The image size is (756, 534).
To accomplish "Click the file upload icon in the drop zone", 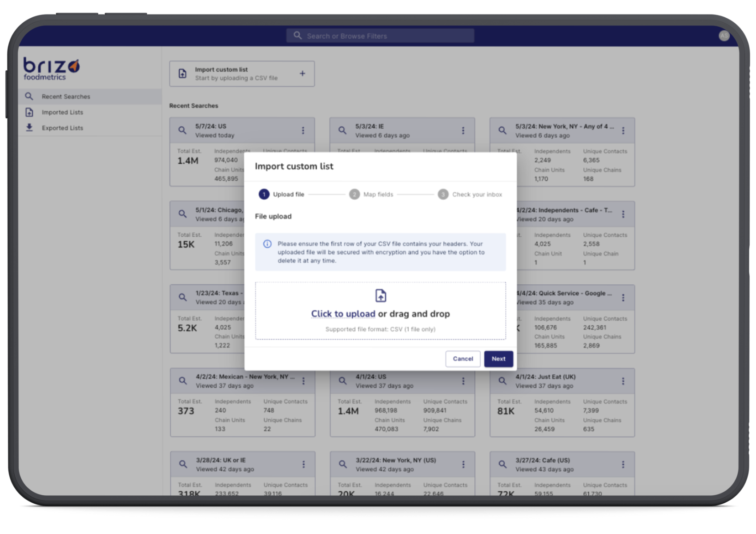I will coord(380,295).
